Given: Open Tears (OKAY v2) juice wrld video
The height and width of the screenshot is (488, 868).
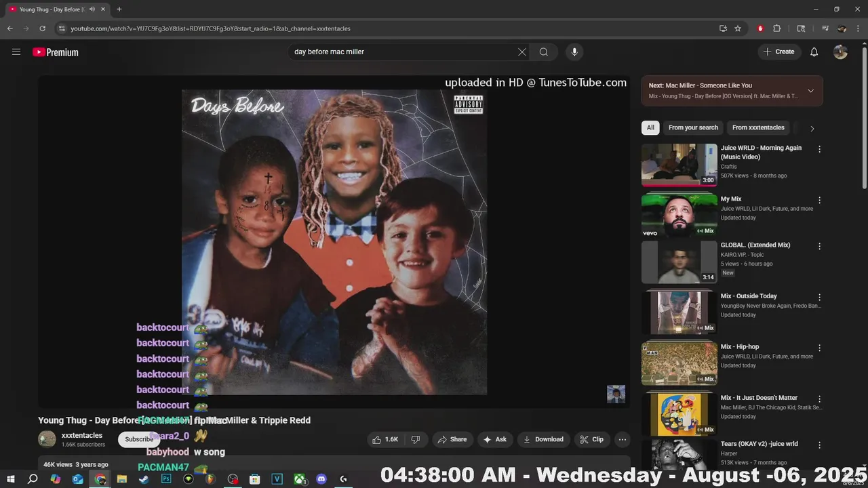Looking at the screenshot, I should [759, 444].
